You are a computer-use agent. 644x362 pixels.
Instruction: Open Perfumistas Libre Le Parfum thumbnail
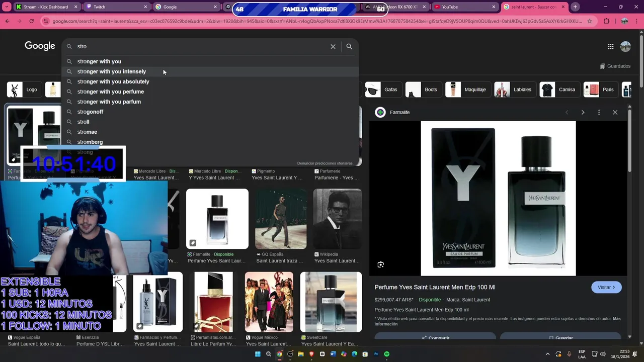coord(214,302)
